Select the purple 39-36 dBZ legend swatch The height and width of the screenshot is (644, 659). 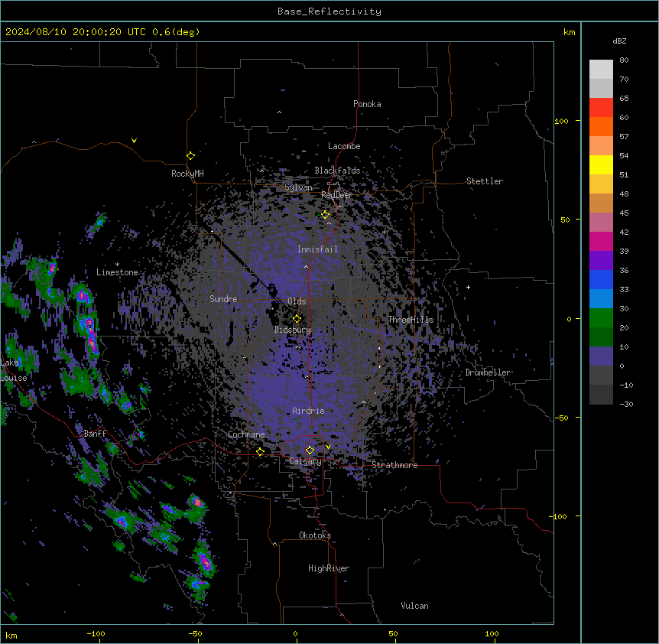pos(601,261)
